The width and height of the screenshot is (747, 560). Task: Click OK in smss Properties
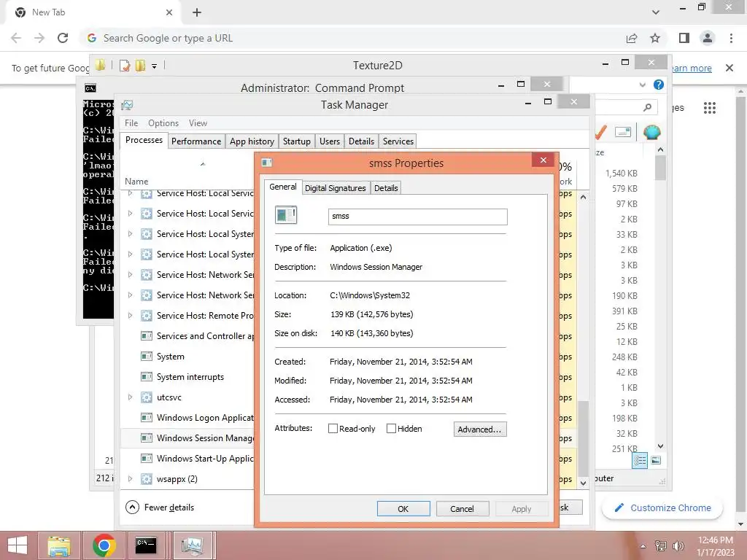(x=403, y=509)
